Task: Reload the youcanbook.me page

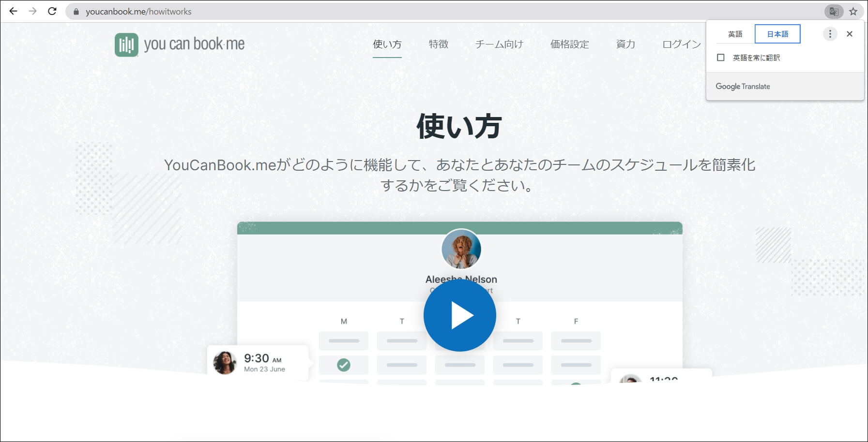Action: click(x=51, y=11)
